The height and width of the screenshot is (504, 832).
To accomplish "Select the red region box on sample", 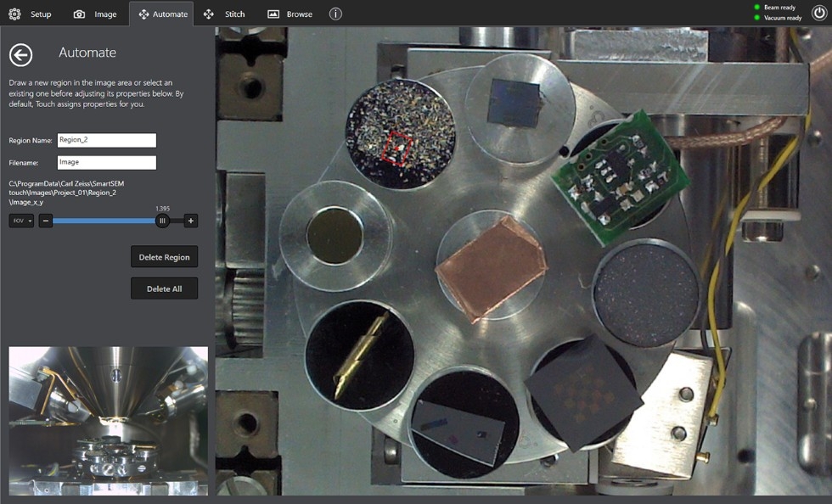I will 396,148.
